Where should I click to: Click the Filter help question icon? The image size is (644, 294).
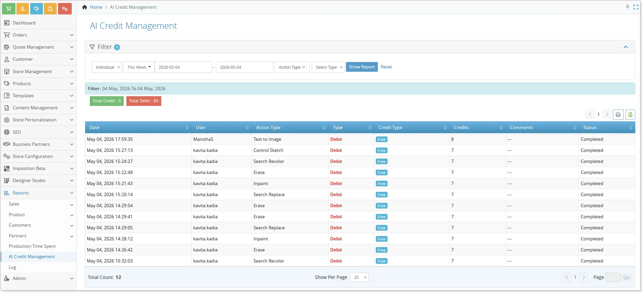(117, 47)
